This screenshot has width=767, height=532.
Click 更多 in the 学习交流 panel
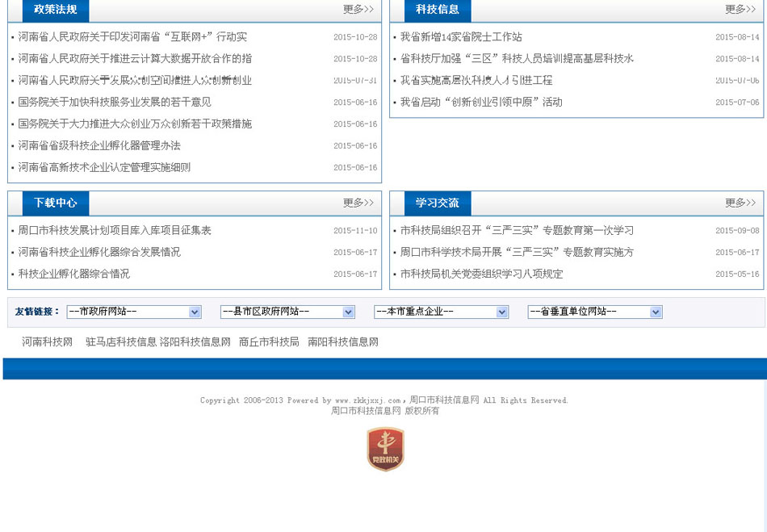[740, 203]
